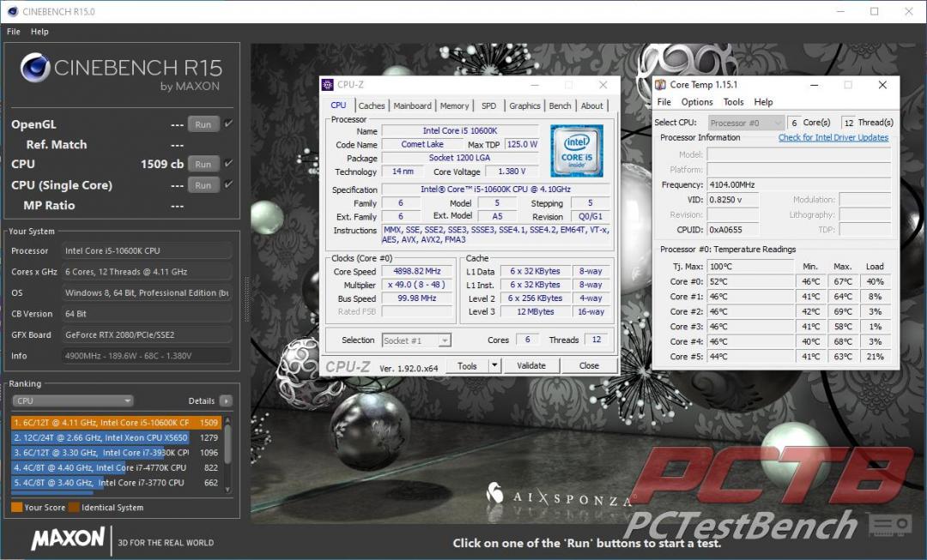Click Core #0 temperature reading 52°C
Viewport: 927px width, 560px height.
[x=750, y=282]
